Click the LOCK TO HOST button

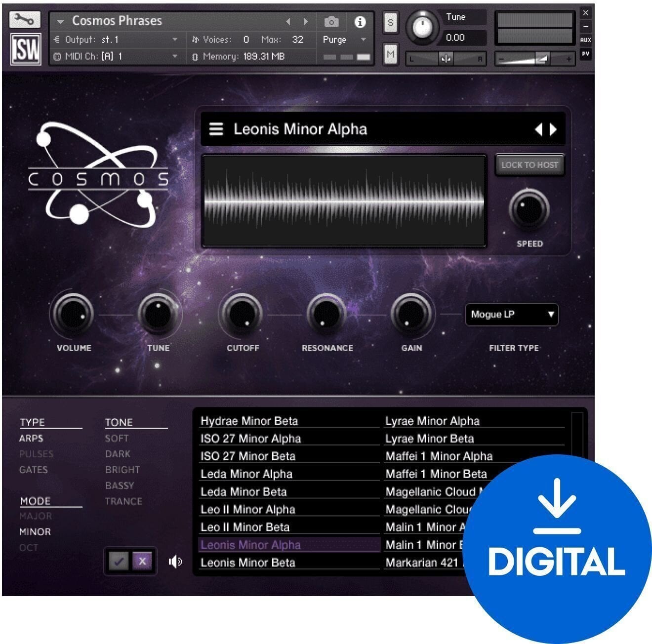(x=530, y=165)
